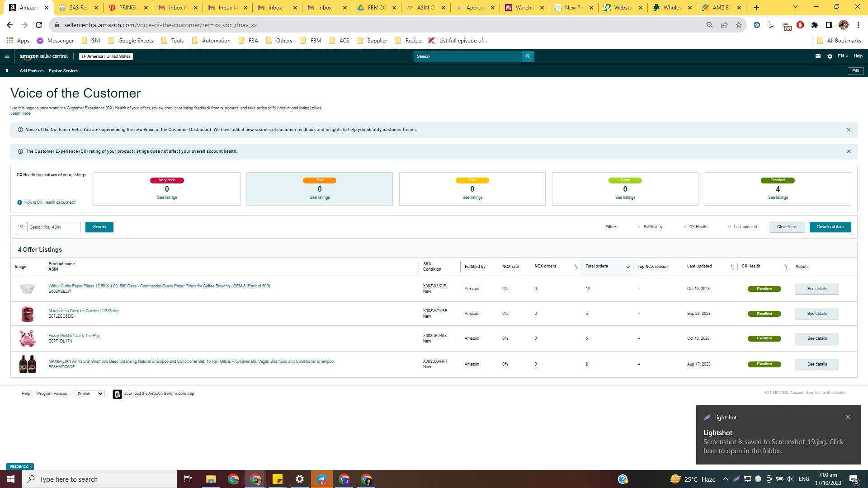This screenshot has height=488, width=868.
Task: Open the new tab plus button
Action: 756,8
